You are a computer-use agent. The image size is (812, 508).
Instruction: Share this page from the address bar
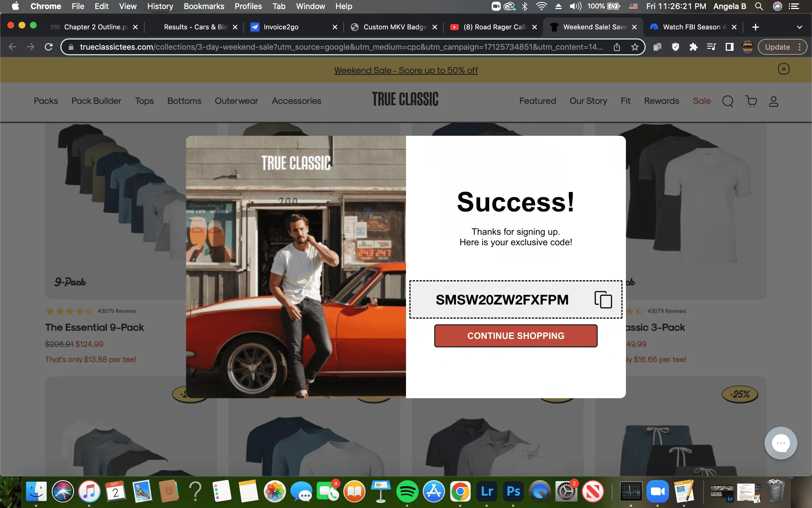(x=617, y=47)
